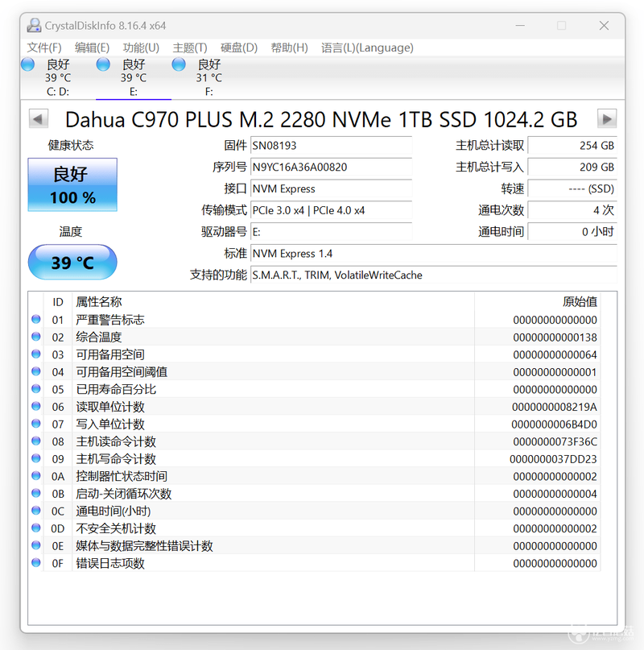This screenshot has width=644, height=650.
Task: Click the power-on count value 4 次
Action: [x=572, y=210]
